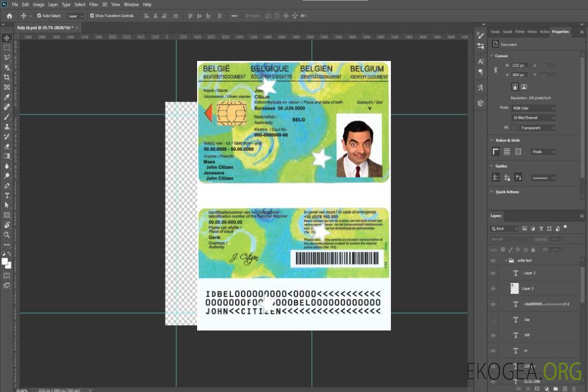Select the Brush tool

pos(7,117)
